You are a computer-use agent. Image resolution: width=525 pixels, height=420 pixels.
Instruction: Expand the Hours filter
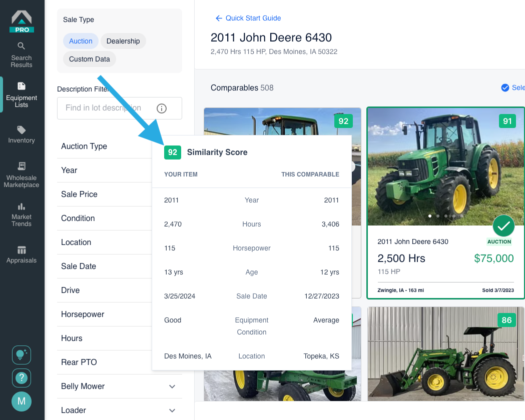(x=105, y=338)
